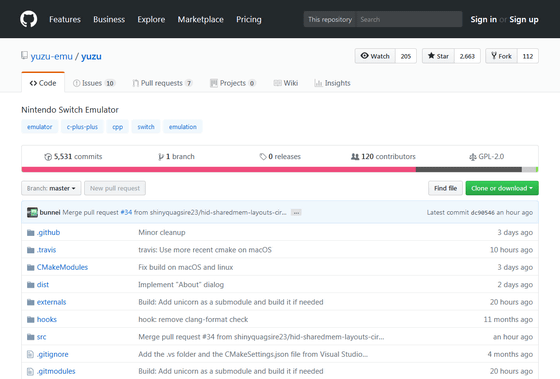
Task: Open the 'Minor cleanup' commit message
Action: pos(162,233)
